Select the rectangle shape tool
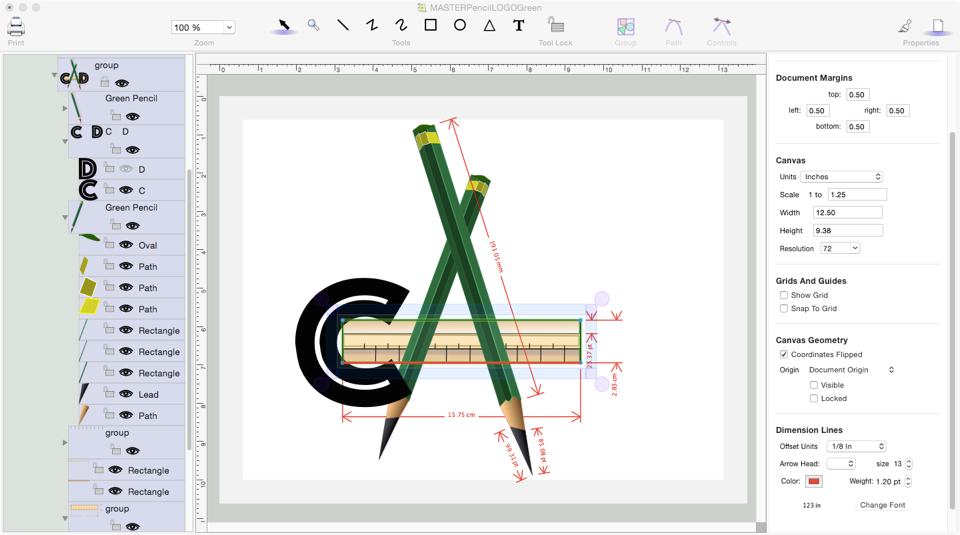Image resolution: width=960 pixels, height=535 pixels. [430, 25]
